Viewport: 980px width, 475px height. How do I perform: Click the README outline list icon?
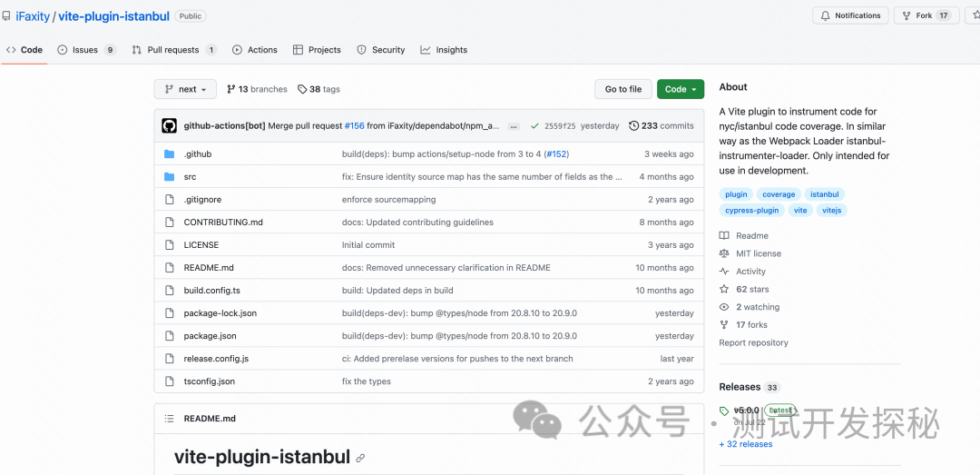(x=169, y=419)
